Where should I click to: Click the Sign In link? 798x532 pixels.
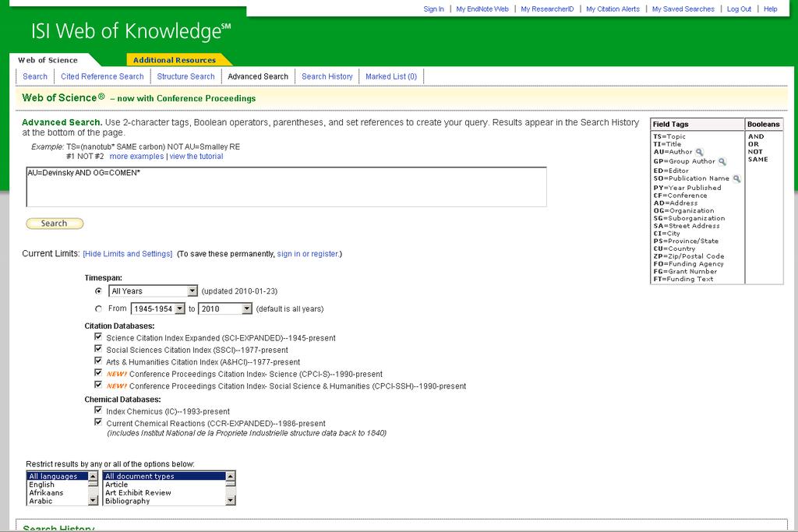click(x=433, y=9)
